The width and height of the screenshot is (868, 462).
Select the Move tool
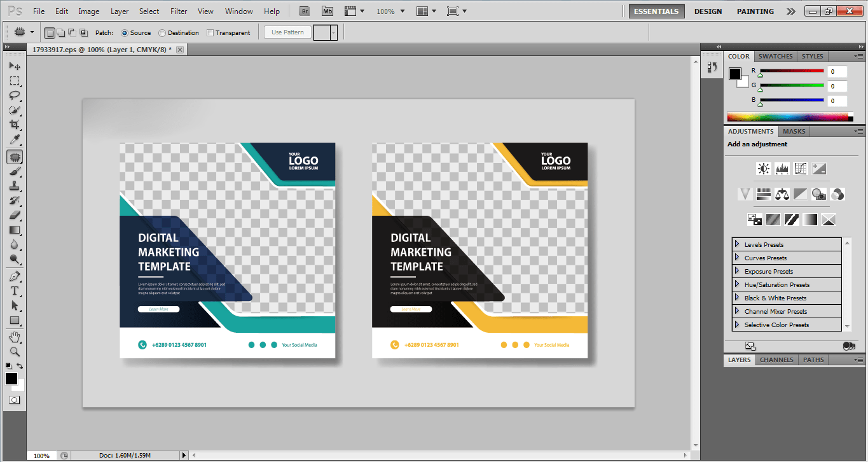[15, 66]
